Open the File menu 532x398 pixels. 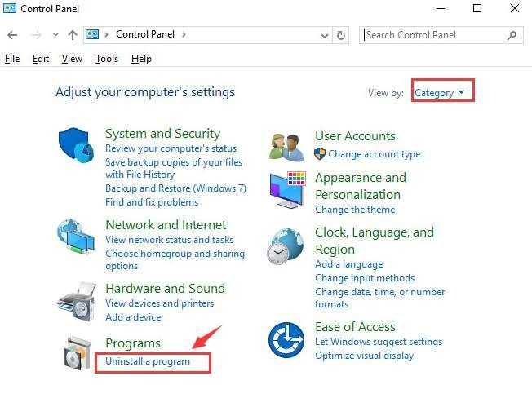(12, 59)
